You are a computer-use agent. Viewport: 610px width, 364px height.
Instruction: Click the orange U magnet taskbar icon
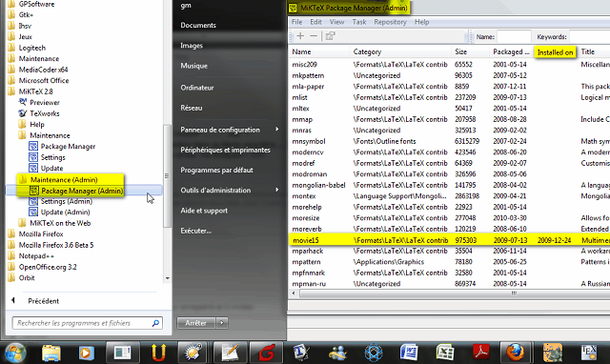(158, 354)
